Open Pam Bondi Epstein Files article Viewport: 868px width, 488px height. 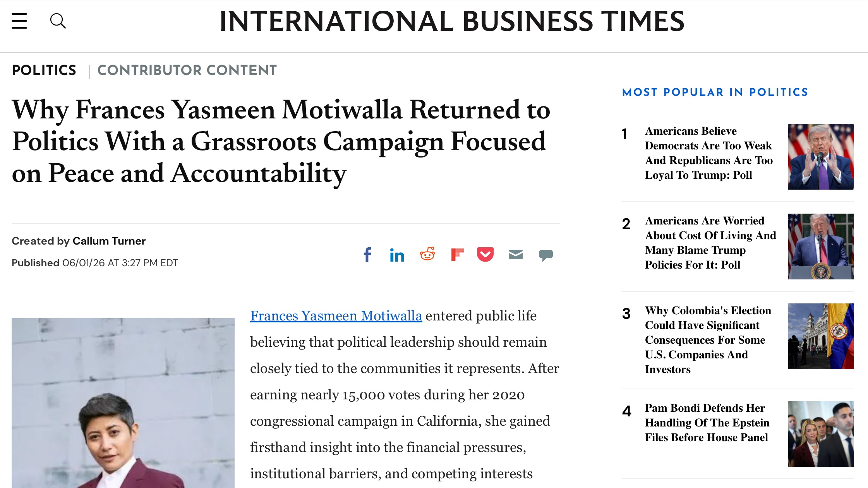point(707,423)
